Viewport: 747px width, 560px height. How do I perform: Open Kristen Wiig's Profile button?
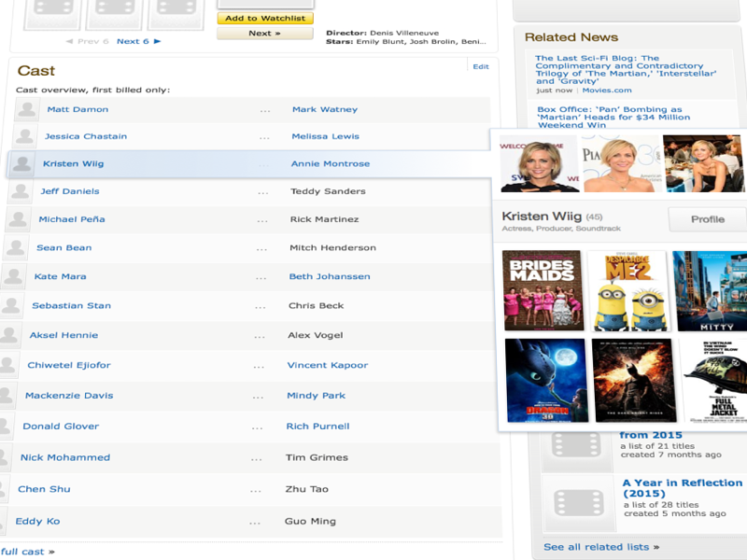tap(708, 219)
